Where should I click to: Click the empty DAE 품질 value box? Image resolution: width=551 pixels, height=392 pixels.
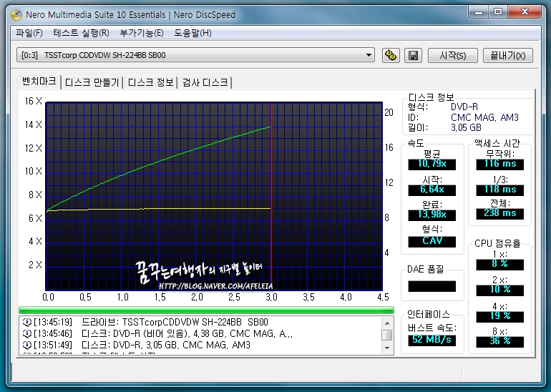[x=432, y=286]
